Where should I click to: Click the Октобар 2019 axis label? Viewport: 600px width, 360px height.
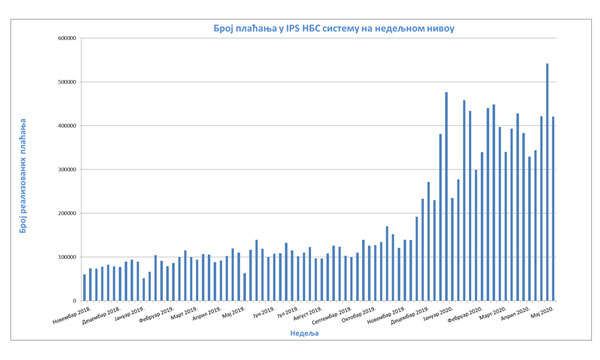(x=359, y=314)
